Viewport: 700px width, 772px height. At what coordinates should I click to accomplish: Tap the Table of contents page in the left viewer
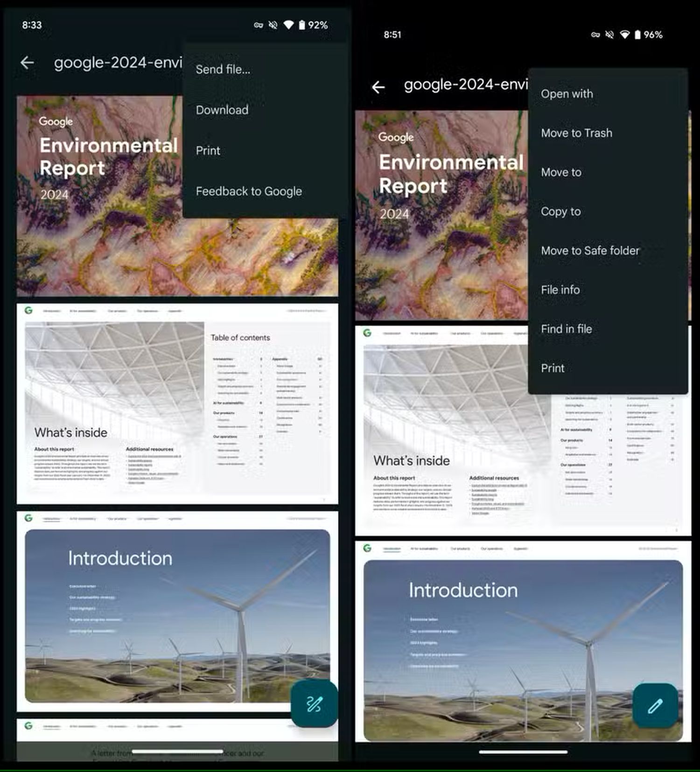pos(177,404)
